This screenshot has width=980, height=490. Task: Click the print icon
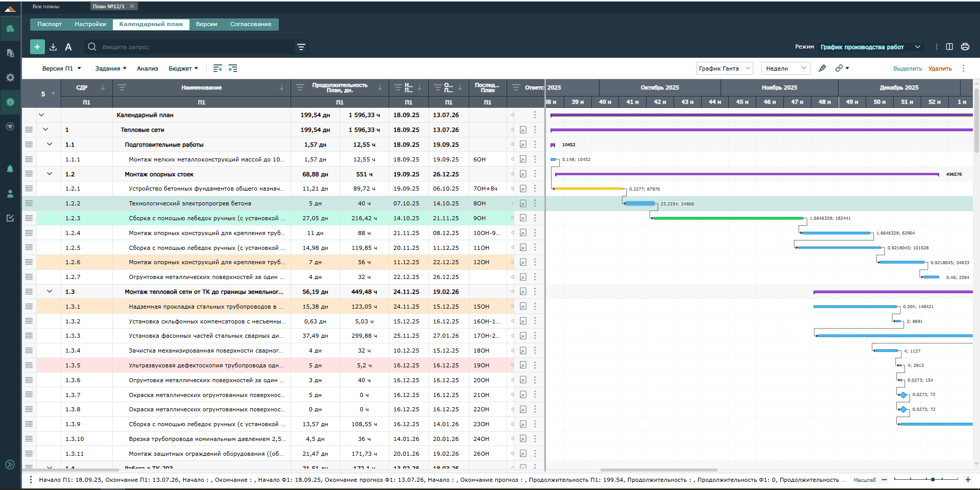(965, 46)
